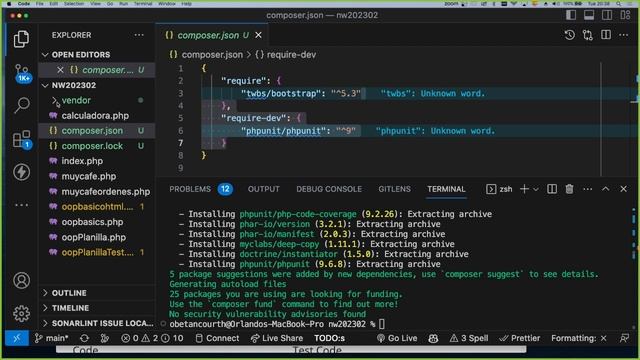Customize layout icon in title bar

625,15
